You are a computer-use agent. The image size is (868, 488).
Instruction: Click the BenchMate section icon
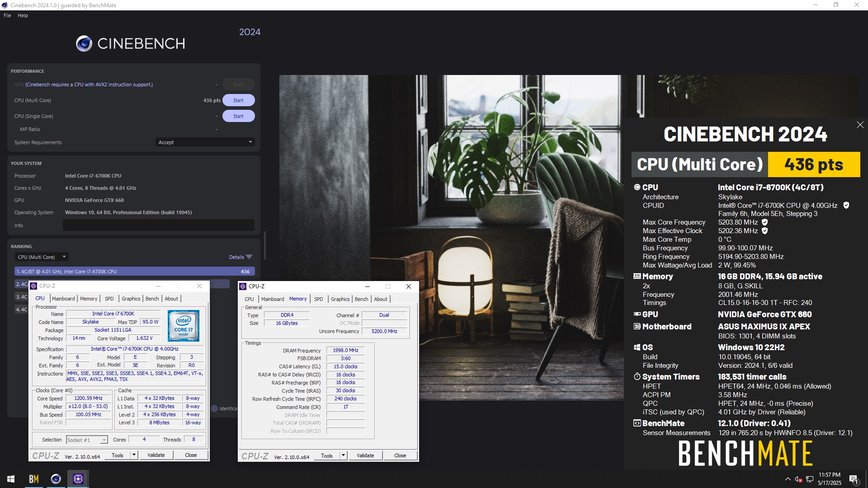point(637,423)
